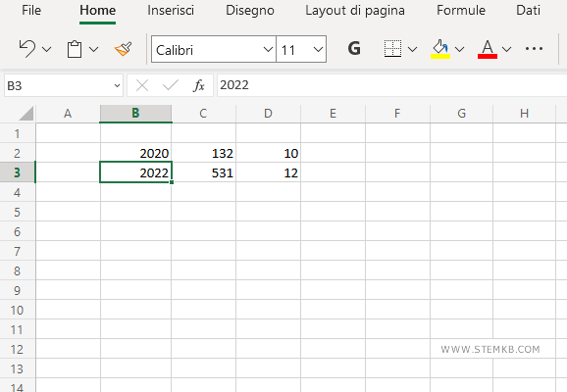
Task: Click selected cell containing 2022
Action: click(x=136, y=172)
